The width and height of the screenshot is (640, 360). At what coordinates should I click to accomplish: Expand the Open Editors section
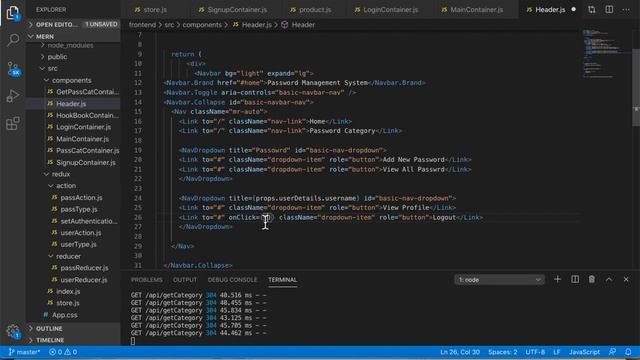tap(73, 24)
